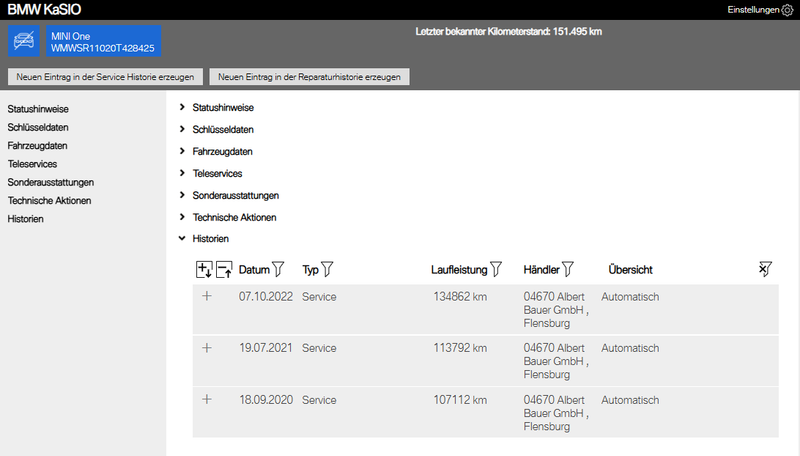The height and width of the screenshot is (456, 800).
Task: Click dealer text in the 18.09.2020 row
Action: (x=556, y=413)
